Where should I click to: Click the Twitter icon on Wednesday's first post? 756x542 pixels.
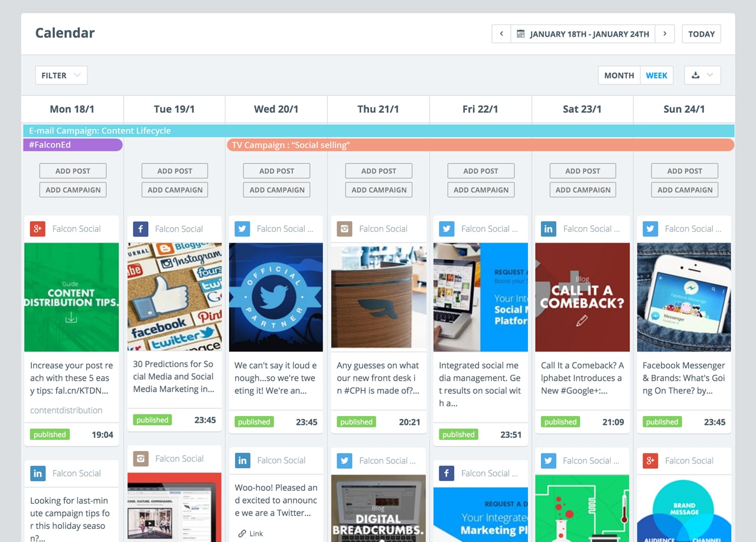(242, 229)
